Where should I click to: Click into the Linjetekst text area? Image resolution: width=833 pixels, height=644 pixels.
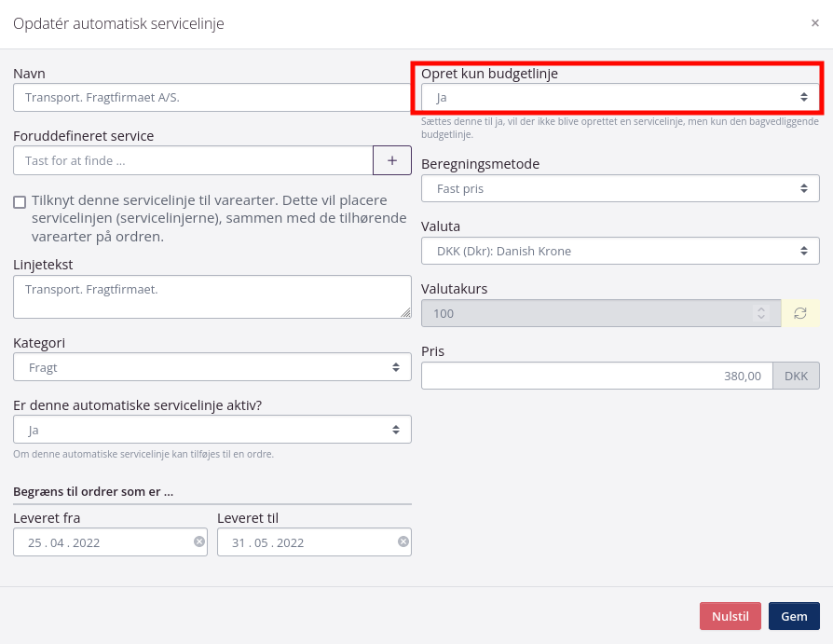coord(212,296)
